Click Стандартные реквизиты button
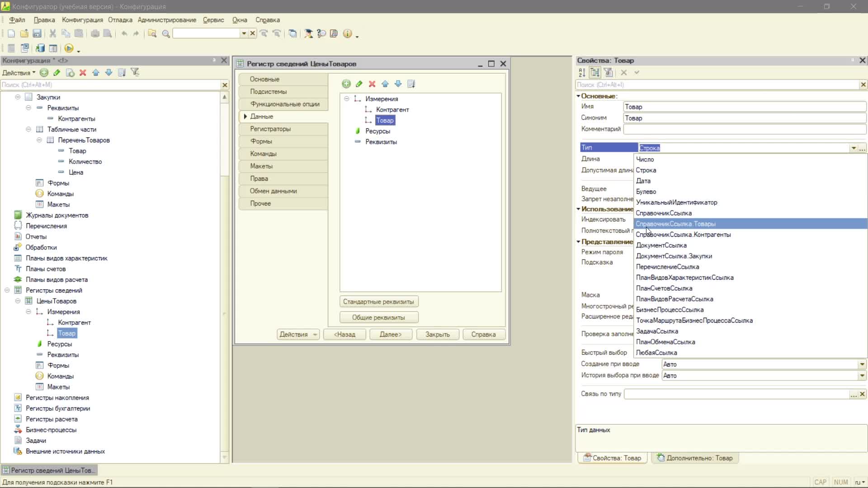Viewport: 868px width, 488px height. tap(378, 301)
